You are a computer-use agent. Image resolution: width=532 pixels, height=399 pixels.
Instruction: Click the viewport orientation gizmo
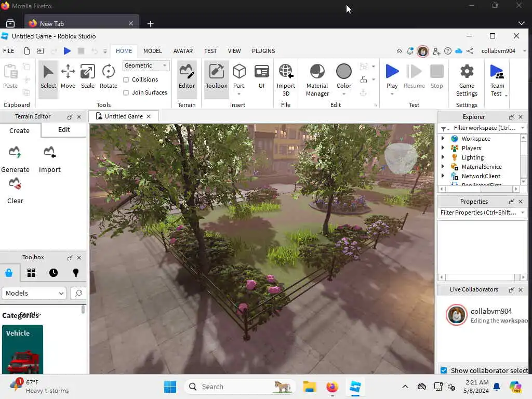click(401, 158)
